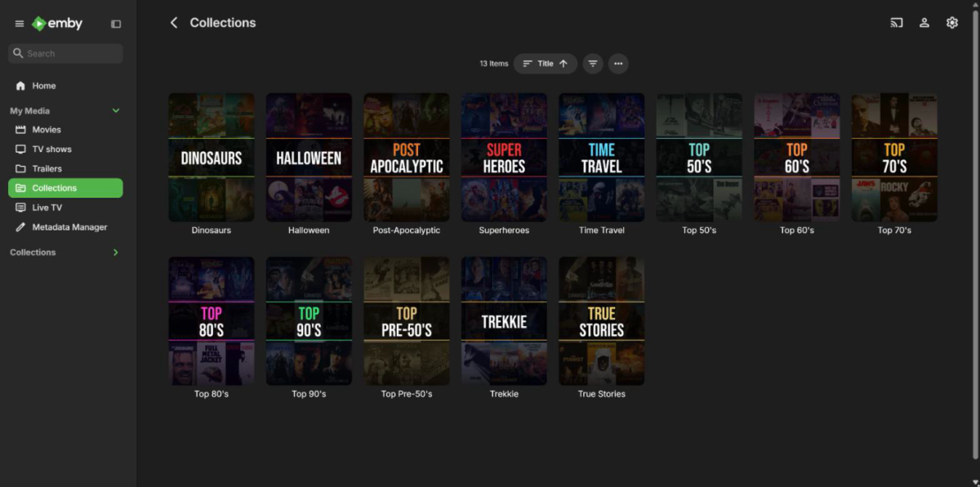Open Trailers folder
The height and width of the screenshot is (487, 980).
click(65, 168)
